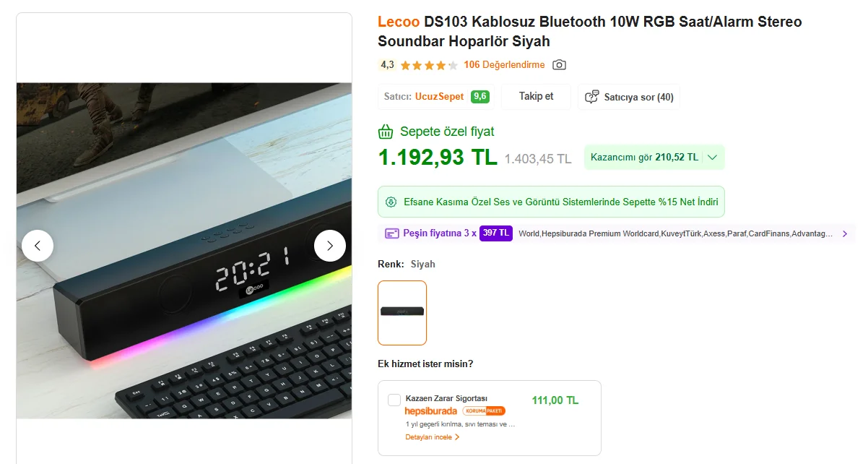Show next product image with right arrow
The width and height of the screenshot is (868, 464).
click(330, 246)
